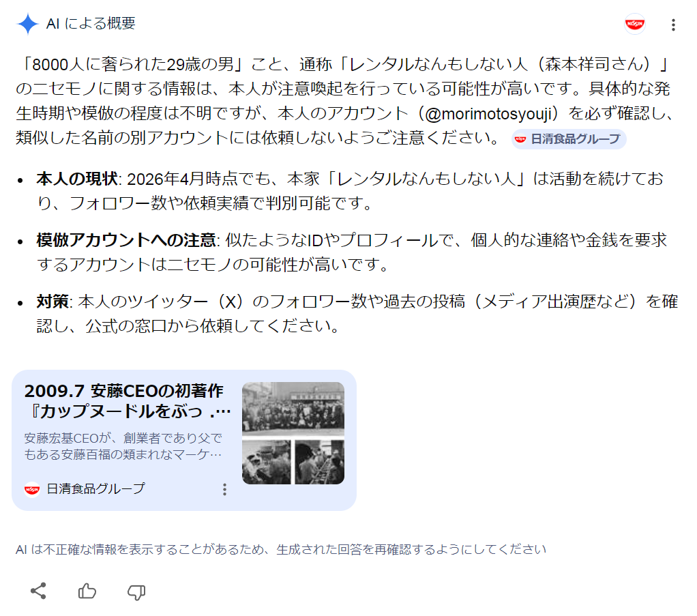Open the 日清食品グループ label in the card footer
The image size is (697, 616).
(x=95, y=489)
